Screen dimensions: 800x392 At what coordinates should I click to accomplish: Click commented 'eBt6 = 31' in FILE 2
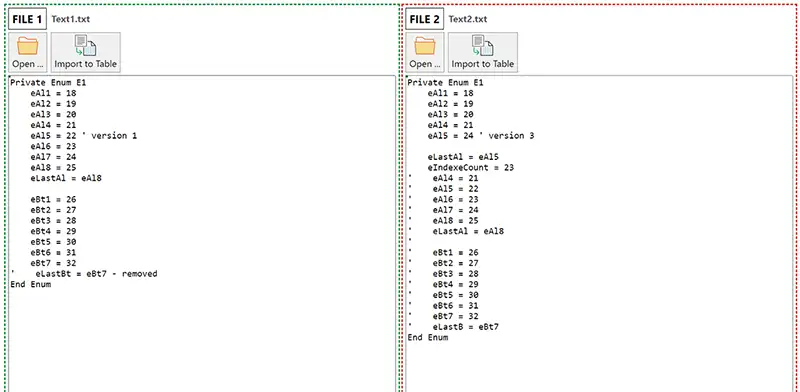(456, 306)
